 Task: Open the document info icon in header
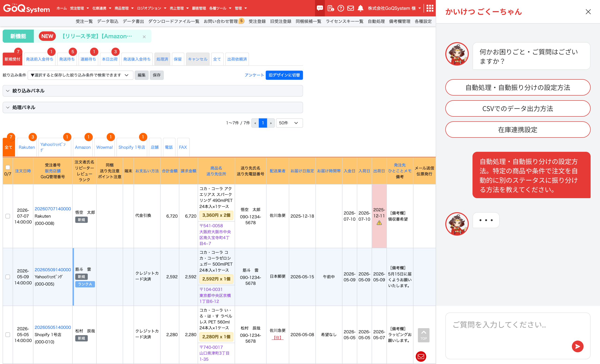click(x=330, y=8)
